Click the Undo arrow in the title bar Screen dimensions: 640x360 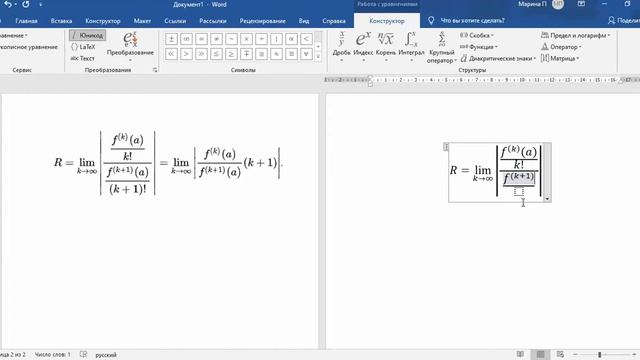click(8, 4)
